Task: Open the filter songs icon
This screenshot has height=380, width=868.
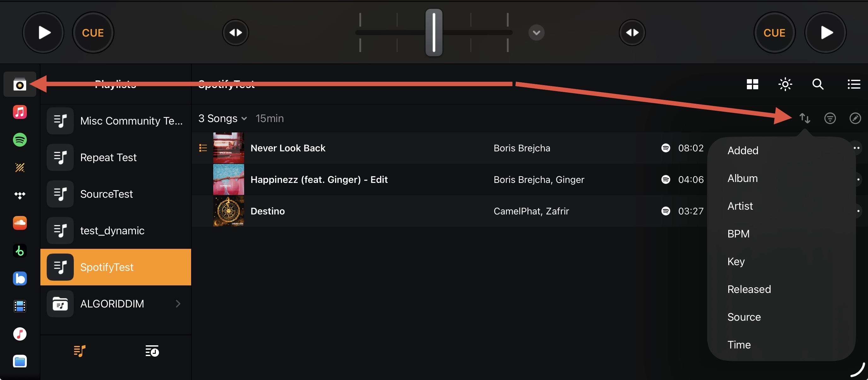Action: pos(830,118)
